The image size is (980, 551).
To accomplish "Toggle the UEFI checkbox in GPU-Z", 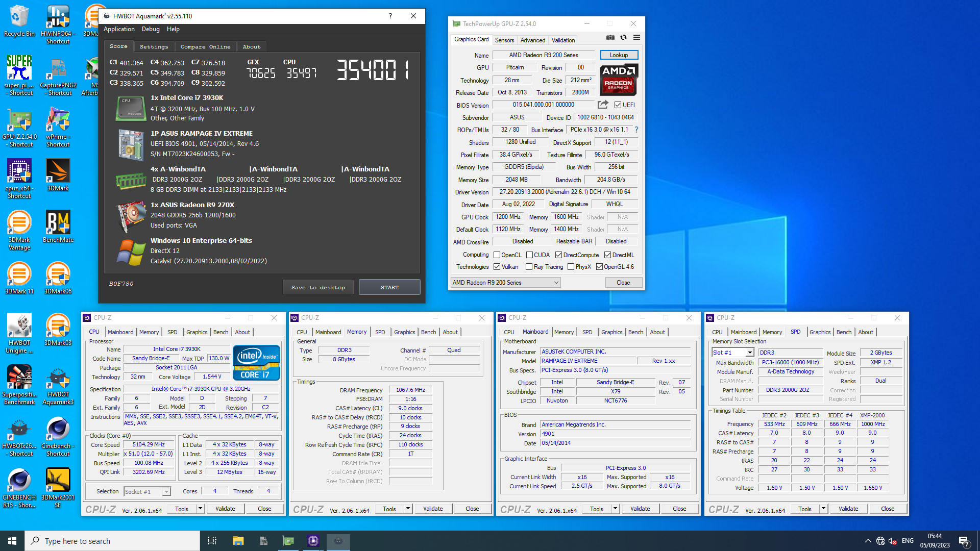I will pos(618,105).
